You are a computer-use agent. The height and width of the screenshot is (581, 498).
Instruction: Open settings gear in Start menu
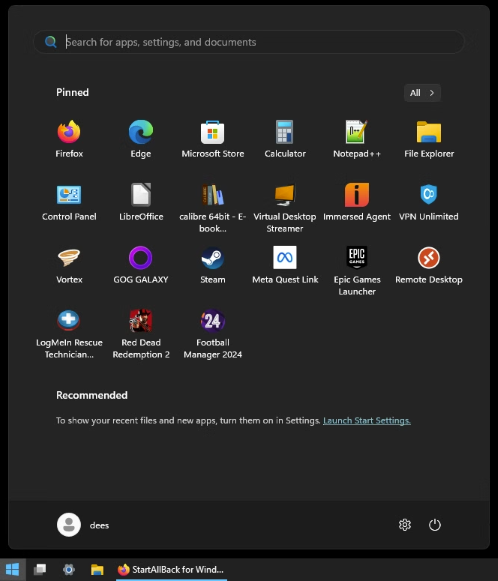[405, 525]
